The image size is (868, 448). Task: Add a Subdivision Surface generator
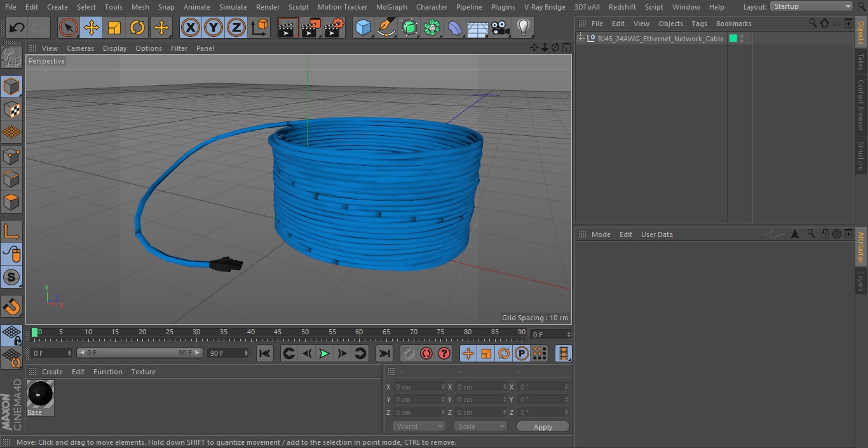pyautogui.click(x=409, y=27)
